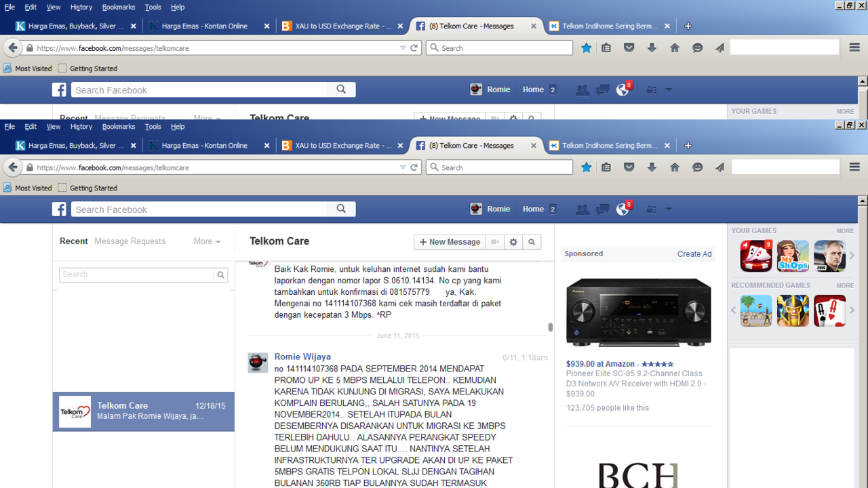Start a video call with Telkom Care

[x=496, y=242]
